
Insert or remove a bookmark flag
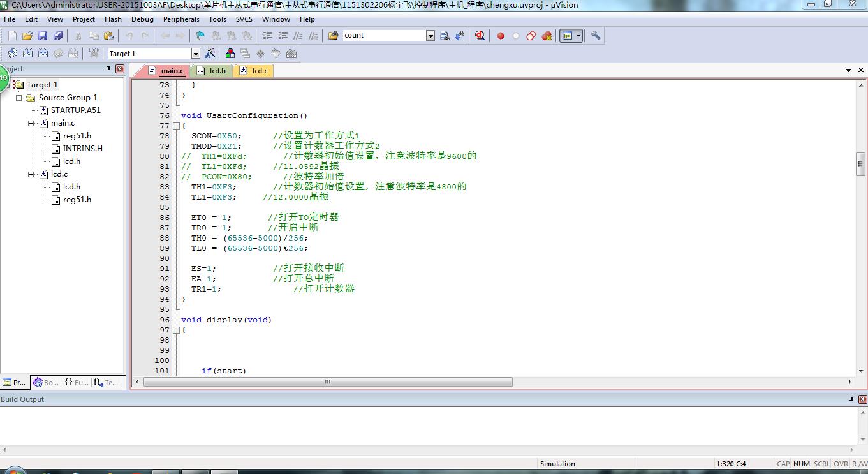(200, 36)
